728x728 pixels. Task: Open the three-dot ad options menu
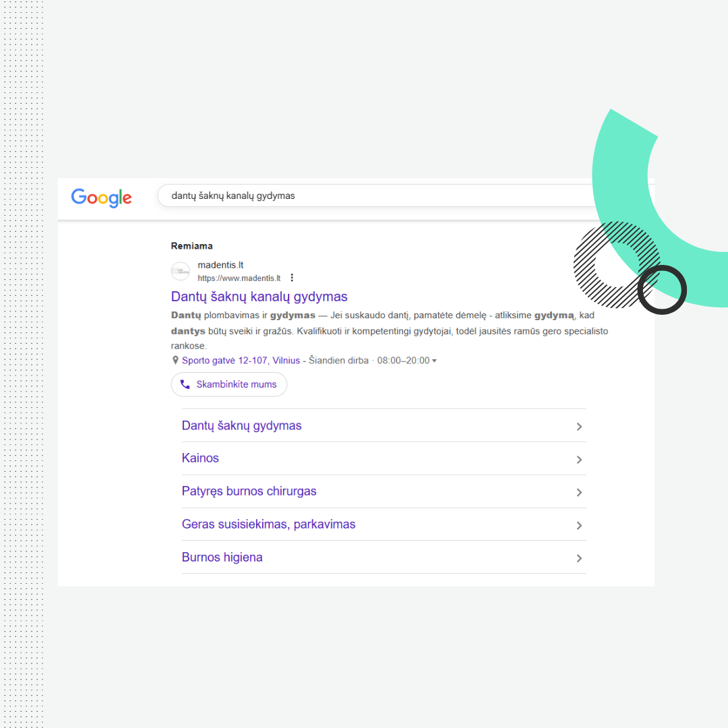pyautogui.click(x=292, y=278)
